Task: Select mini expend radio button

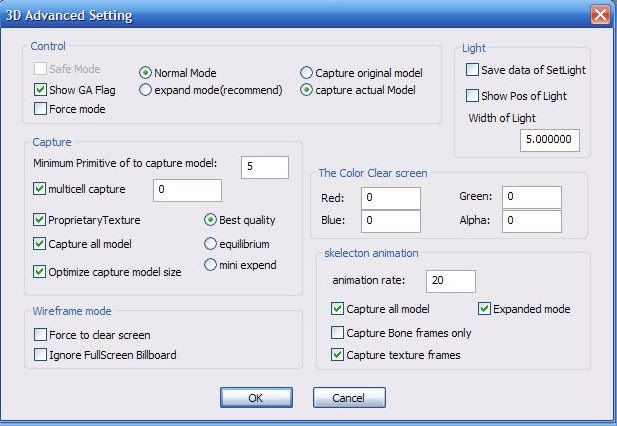Action: (210, 265)
